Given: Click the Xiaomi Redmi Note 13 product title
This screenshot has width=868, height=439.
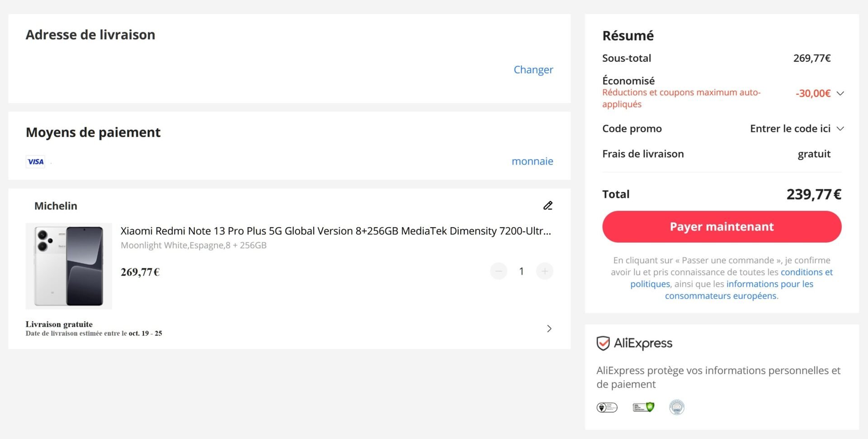Looking at the screenshot, I should pyautogui.click(x=335, y=231).
